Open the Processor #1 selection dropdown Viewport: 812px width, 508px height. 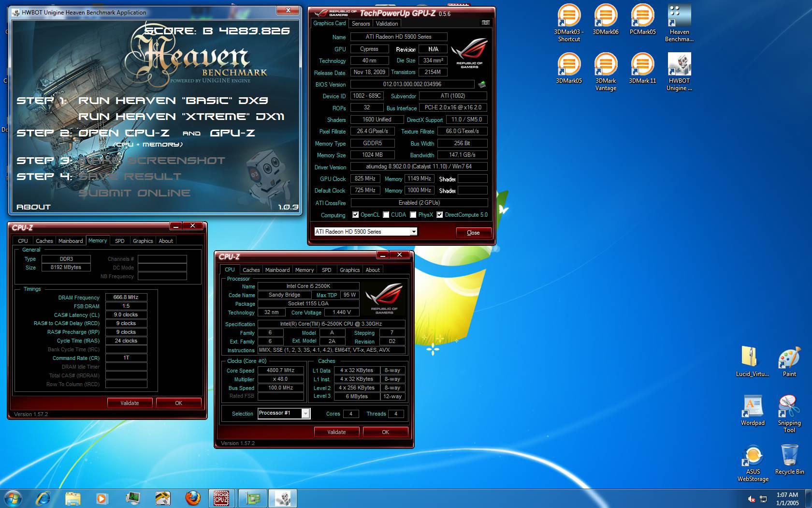(x=305, y=413)
